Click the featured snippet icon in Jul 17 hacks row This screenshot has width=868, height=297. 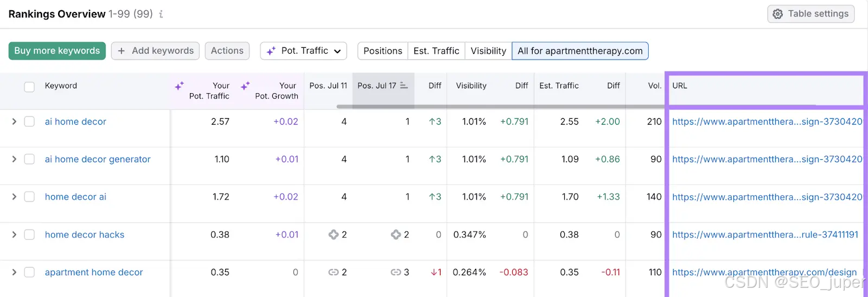tap(396, 235)
